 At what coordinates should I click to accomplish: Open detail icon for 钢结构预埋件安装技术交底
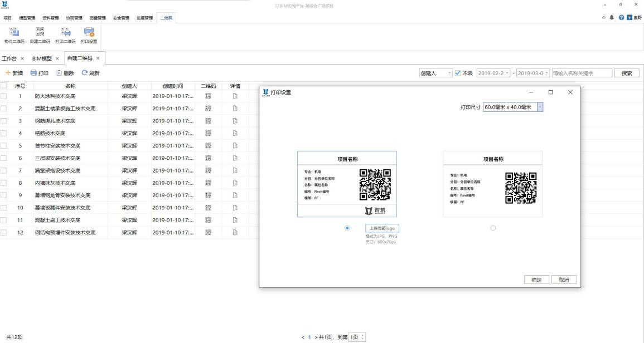(x=235, y=232)
